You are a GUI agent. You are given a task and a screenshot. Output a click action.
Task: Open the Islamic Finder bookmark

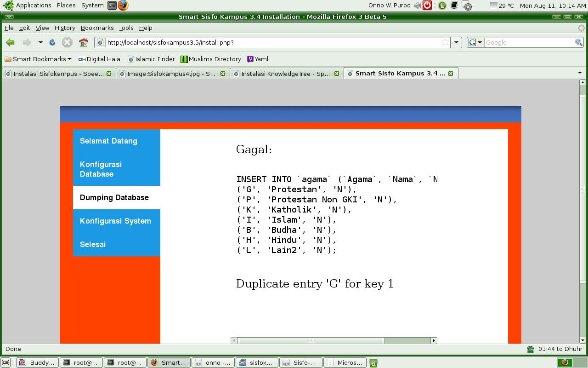[151, 59]
